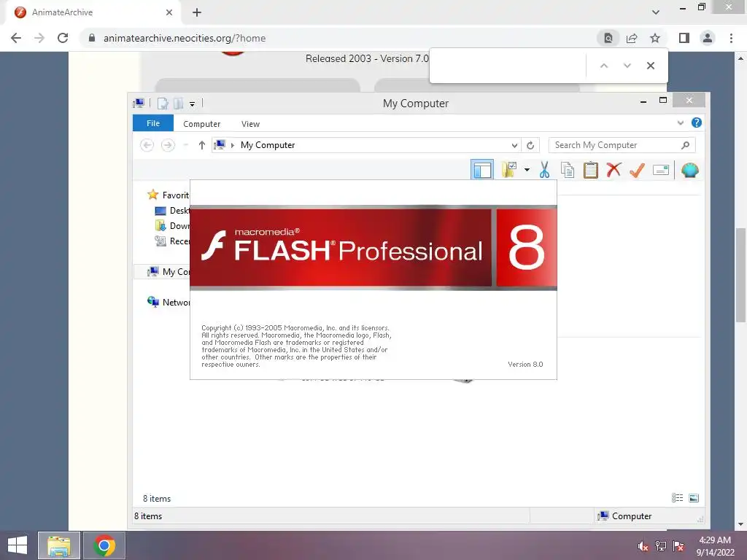
Task: Click the orange checkmark Properties icon
Action: coord(637,169)
